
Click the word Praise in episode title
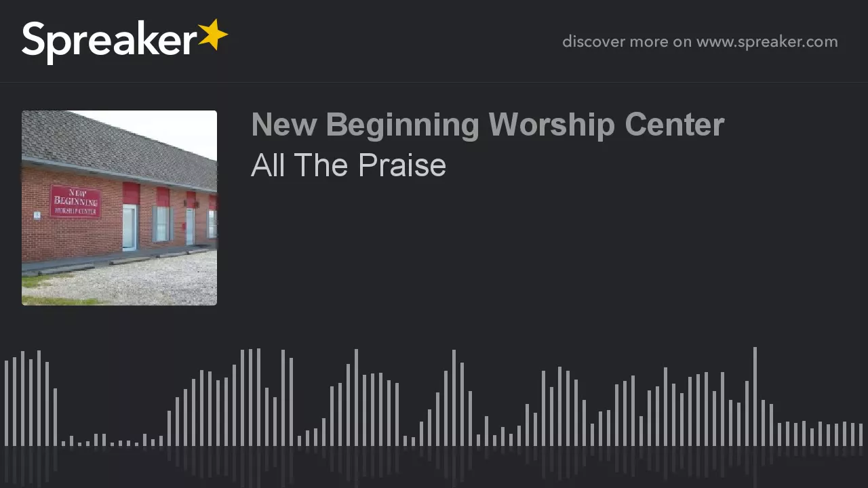pos(402,165)
